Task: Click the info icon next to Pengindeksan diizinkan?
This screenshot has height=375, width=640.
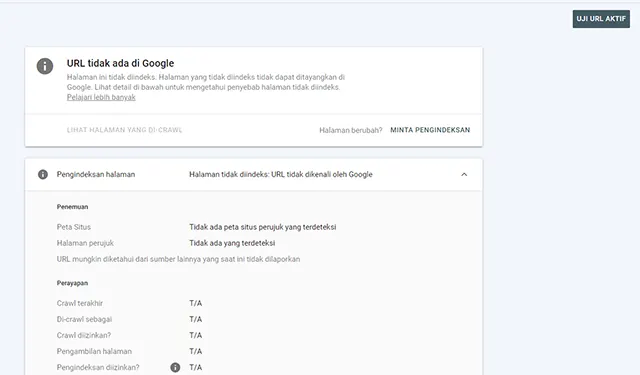Action: coord(175,368)
